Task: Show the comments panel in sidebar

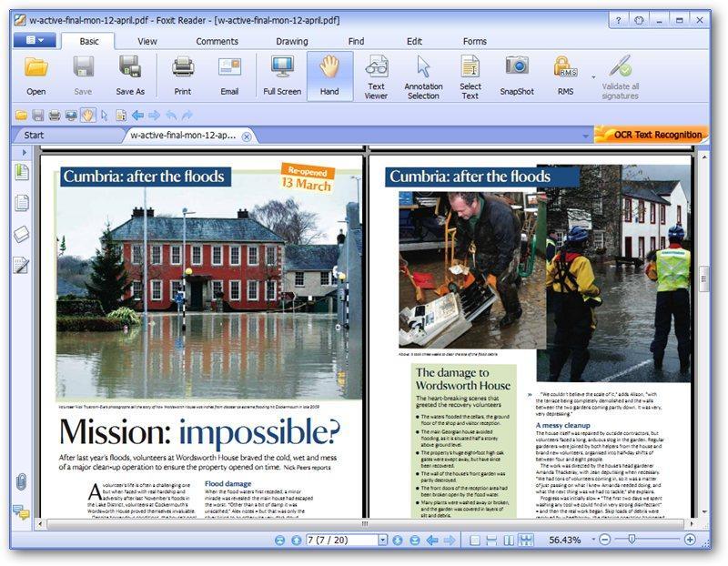Action: pos(21,511)
